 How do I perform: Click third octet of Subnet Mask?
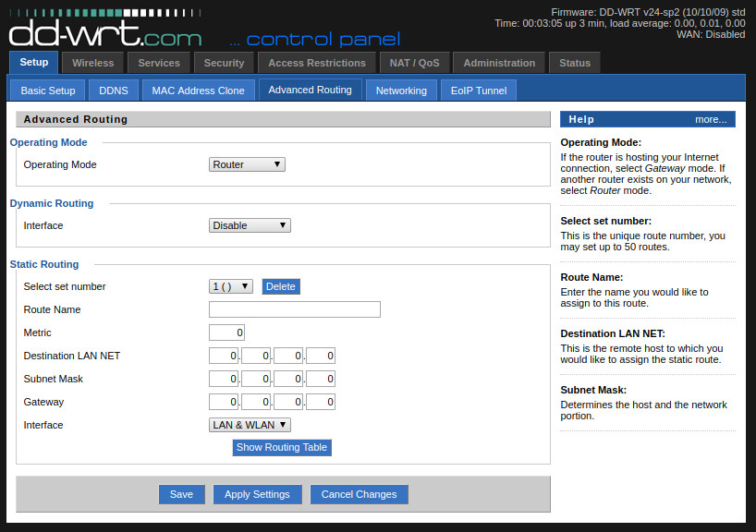pos(288,379)
